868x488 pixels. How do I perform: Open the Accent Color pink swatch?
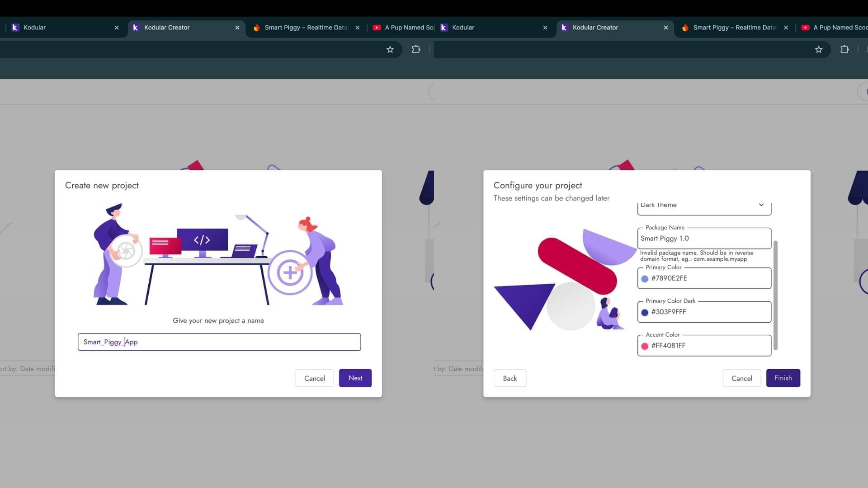[645, 346]
